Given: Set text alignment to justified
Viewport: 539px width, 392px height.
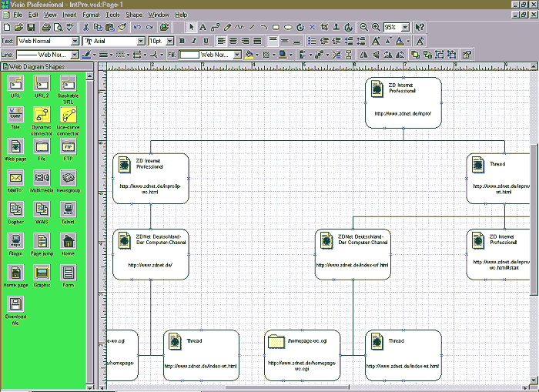Looking at the screenshot, I should [257, 41].
